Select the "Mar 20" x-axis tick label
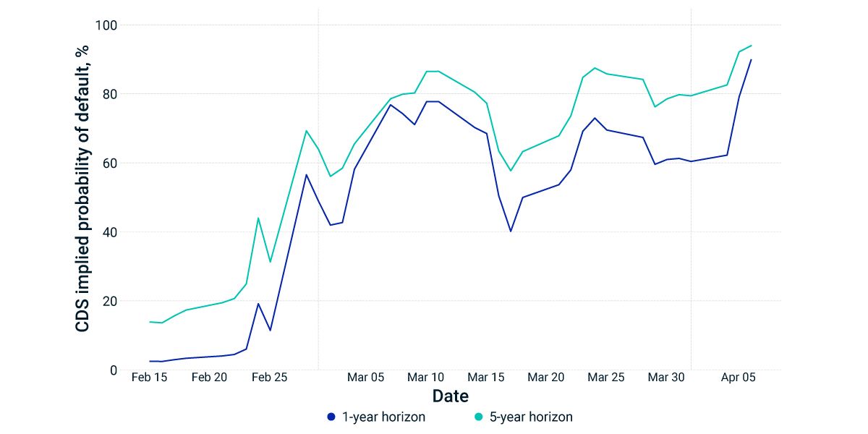This screenshot has width=868, height=434. [546, 378]
